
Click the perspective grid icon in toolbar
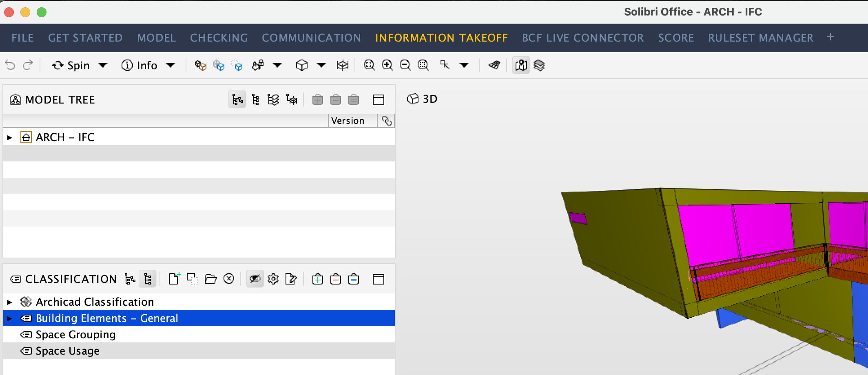(343, 65)
